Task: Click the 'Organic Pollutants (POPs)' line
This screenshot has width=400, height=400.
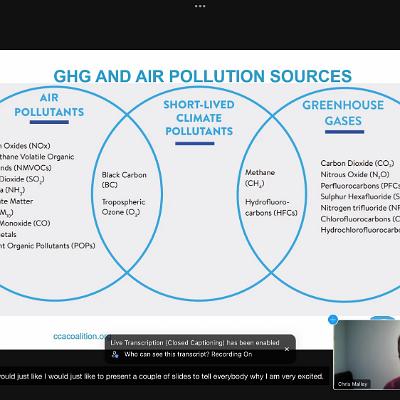Action: (48, 246)
